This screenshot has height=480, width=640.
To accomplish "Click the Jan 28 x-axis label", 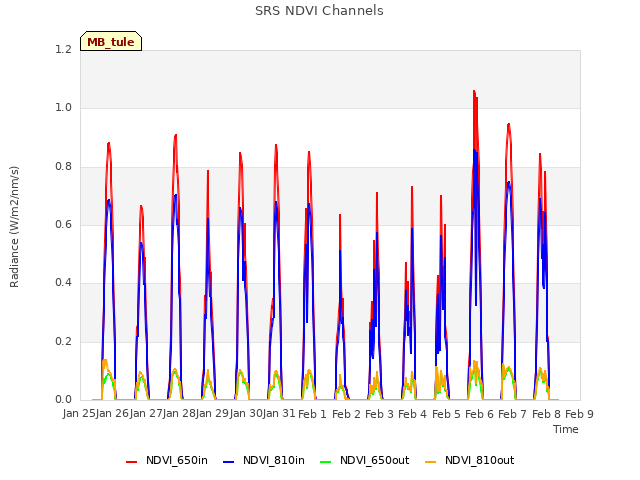I will coord(179,413).
